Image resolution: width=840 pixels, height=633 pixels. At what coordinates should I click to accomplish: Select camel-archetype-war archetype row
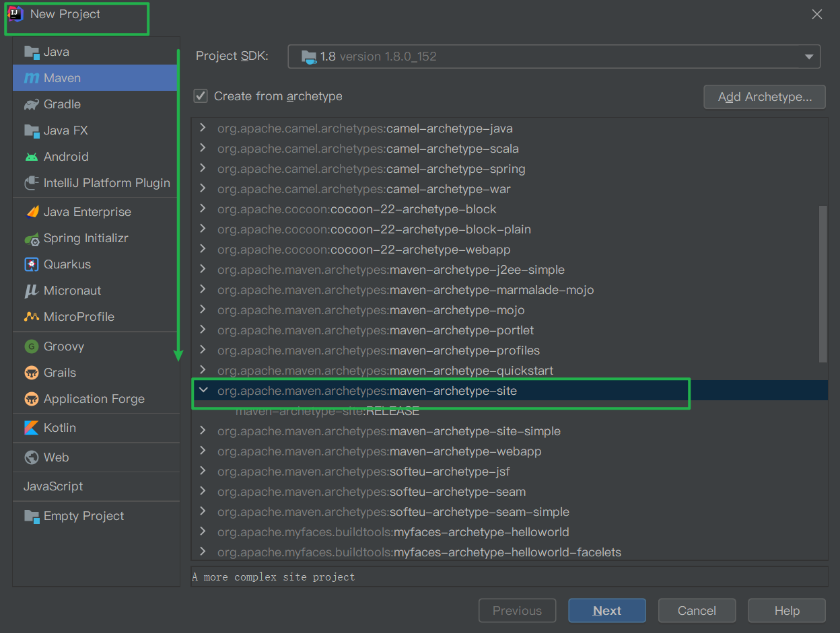click(510, 188)
